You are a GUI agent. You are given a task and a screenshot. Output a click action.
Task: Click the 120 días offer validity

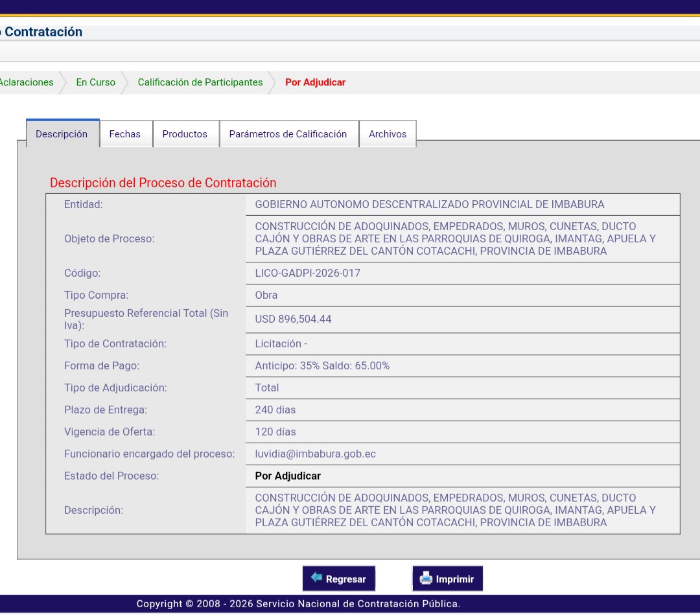tap(275, 432)
